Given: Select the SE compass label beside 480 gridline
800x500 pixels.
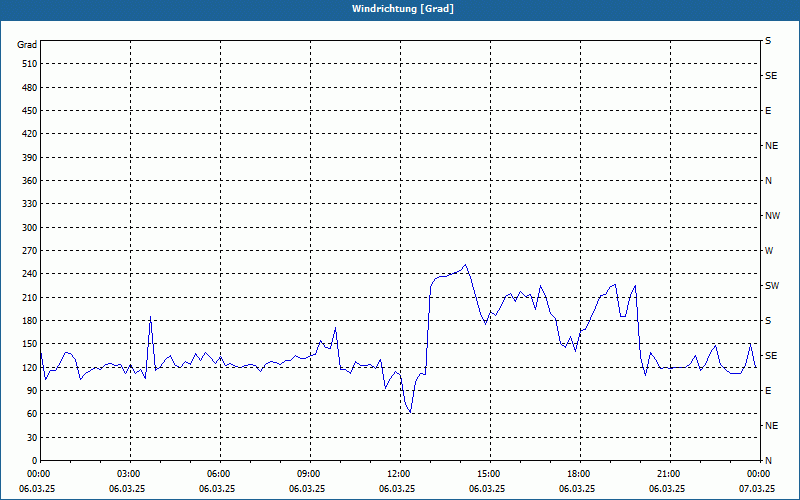Looking at the screenshot, I should click(x=771, y=76).
